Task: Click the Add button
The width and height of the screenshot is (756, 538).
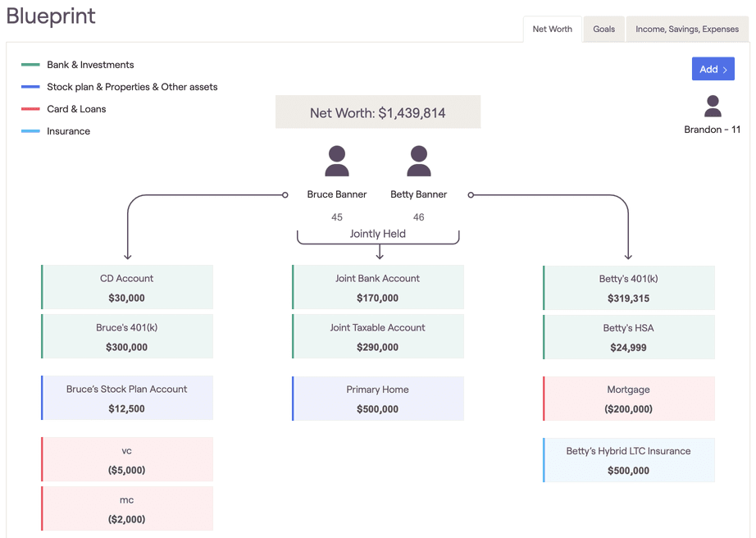Action: 713,69
